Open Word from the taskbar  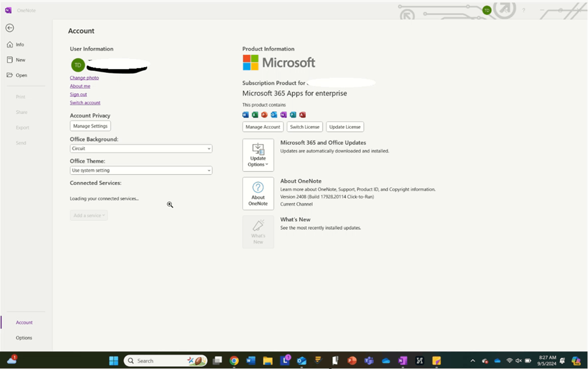click(251, 360)
